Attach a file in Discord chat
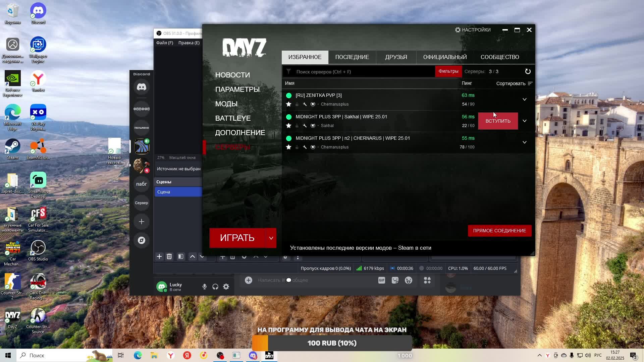 [249, 280]
